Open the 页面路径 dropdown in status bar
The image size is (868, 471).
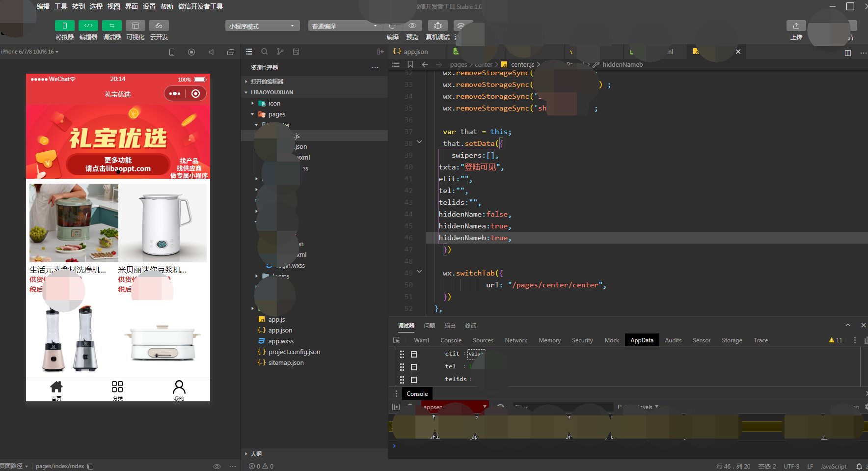pos(14,466)
